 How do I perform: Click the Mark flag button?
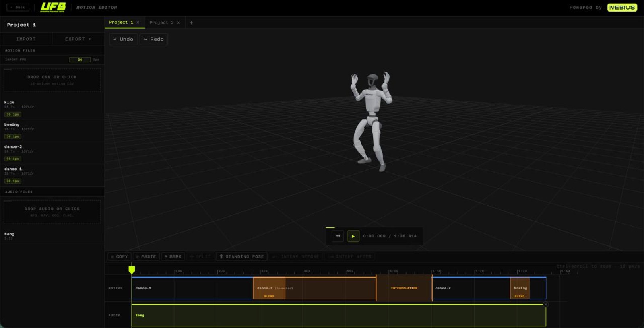(173, 256)
